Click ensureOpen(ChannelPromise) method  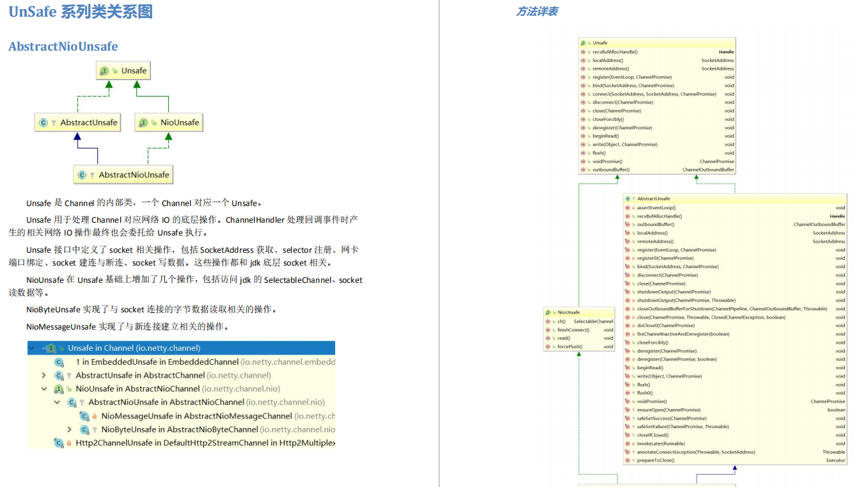(668, 410)
